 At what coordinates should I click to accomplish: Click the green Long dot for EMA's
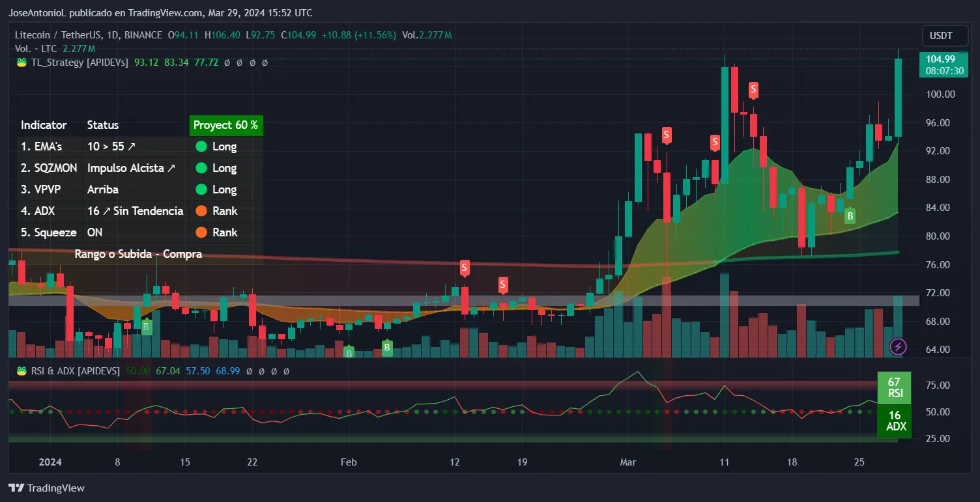coord(201,146)
